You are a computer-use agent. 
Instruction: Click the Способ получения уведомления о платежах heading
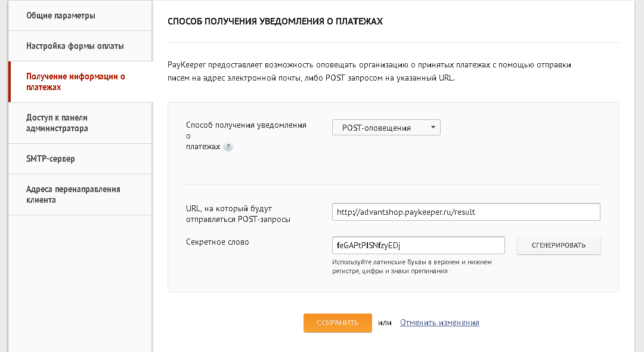(x=275, y=21)
